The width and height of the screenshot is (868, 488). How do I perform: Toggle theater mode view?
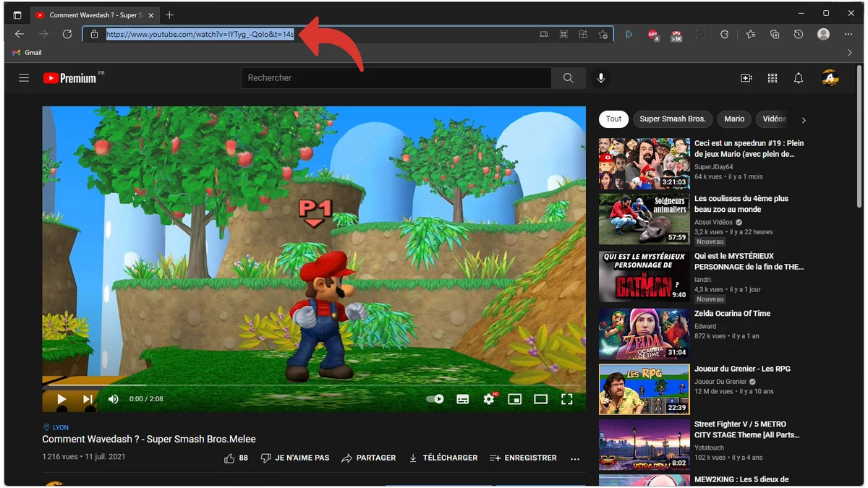541,399
